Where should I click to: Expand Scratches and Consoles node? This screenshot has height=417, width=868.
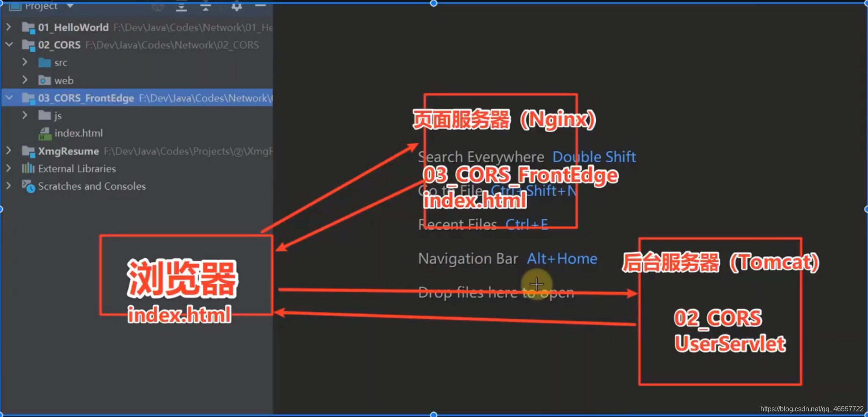(x=8, y=186)
